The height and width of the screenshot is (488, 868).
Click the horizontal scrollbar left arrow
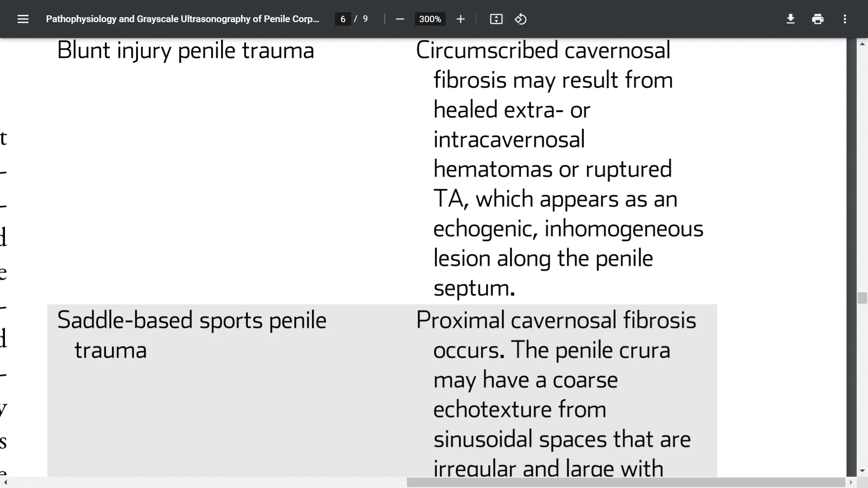point(5,483)
